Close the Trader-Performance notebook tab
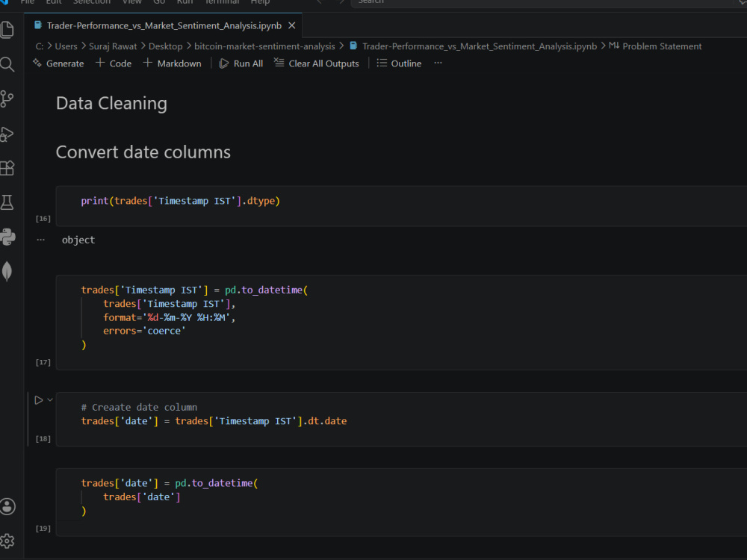Screen dimensions: 747x560 292,25
